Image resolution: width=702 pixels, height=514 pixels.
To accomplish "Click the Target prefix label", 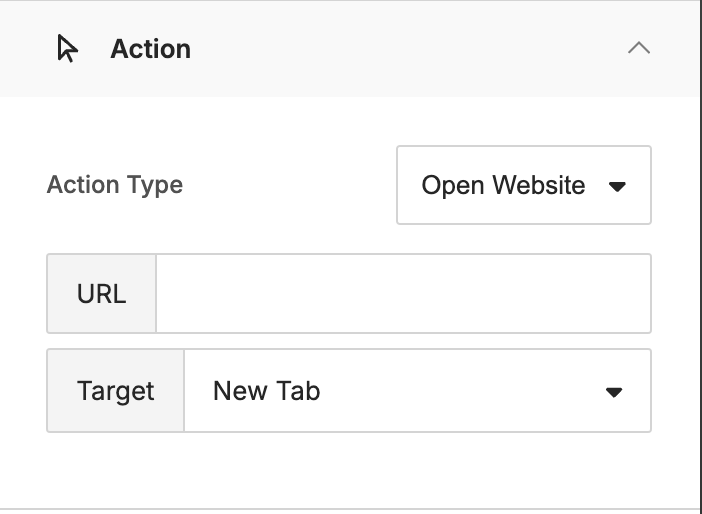I will click(x=116, y=391).
